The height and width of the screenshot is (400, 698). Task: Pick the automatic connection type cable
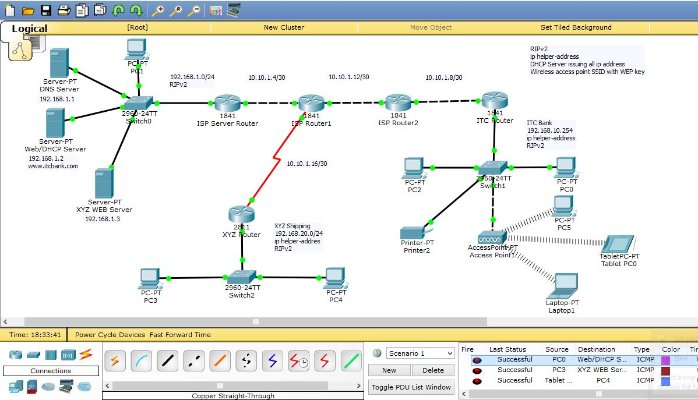click(x=113, y=359)
